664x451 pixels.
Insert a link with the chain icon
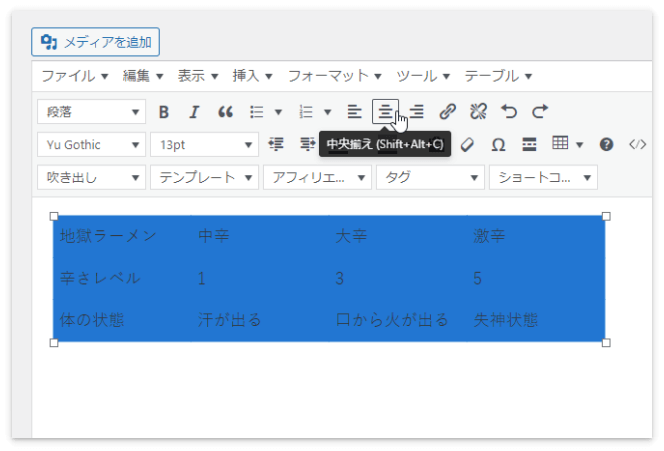click(x=447, y=112)
